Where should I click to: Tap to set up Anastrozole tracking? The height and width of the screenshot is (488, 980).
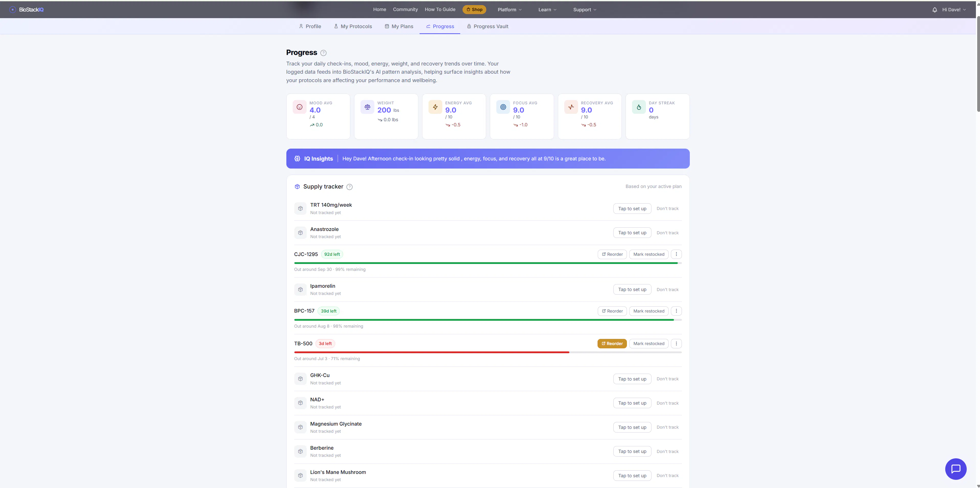click(632, 232)
